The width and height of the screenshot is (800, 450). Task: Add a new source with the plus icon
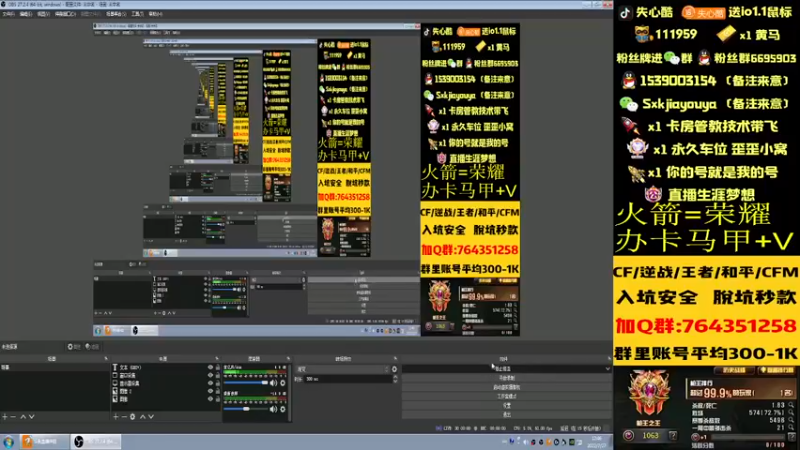pyautogui.click(x=116, y=416)
